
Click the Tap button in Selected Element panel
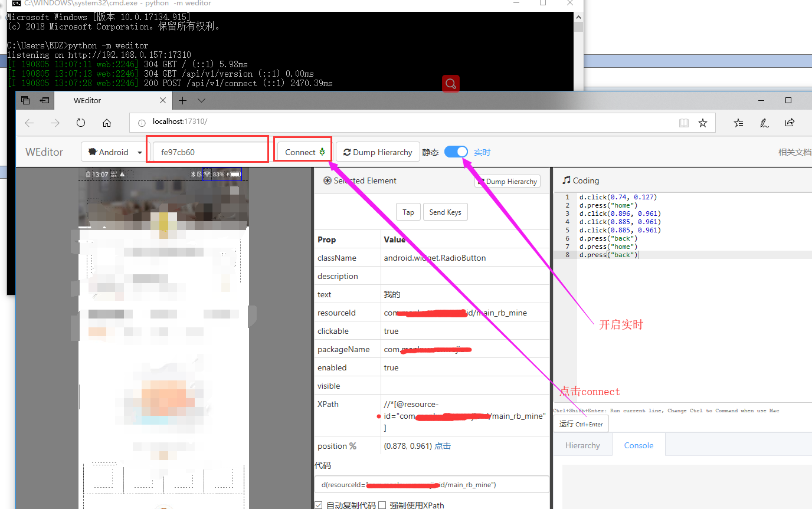coord(408,212)
